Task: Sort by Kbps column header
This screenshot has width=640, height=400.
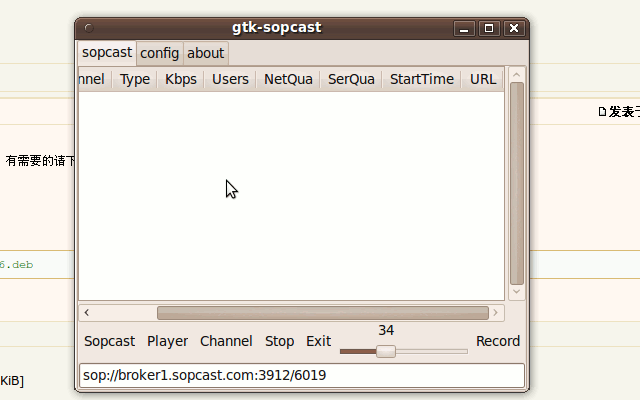Action: point(181,79)
